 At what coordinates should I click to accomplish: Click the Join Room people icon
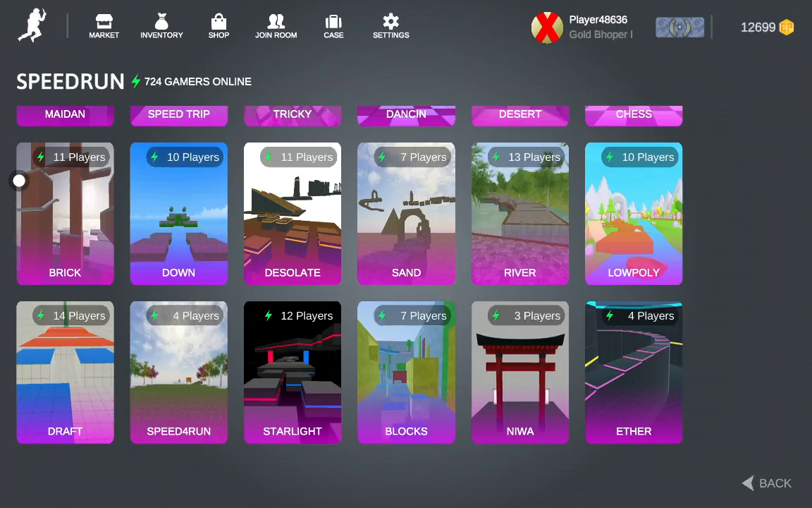point(276,22)
